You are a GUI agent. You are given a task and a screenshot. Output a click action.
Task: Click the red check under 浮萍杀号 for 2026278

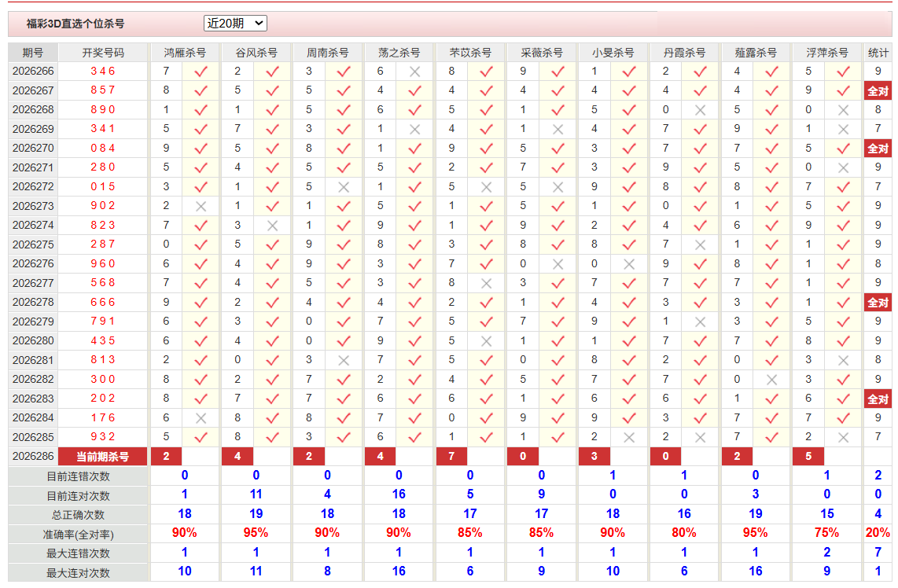tap(843, 303)
